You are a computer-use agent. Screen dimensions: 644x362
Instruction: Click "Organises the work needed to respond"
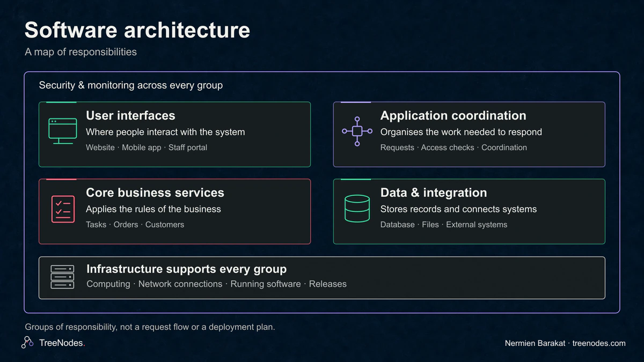461,132
